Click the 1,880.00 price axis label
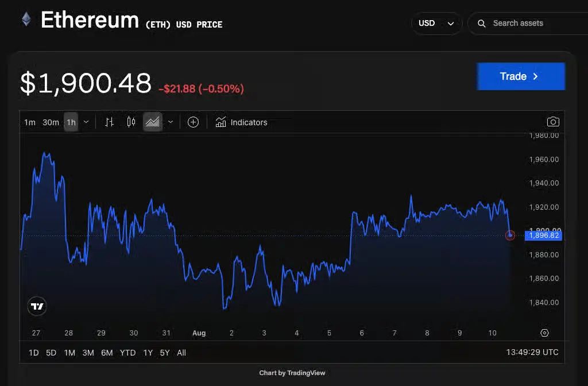 pyautogui.click(x=544, y=254)
